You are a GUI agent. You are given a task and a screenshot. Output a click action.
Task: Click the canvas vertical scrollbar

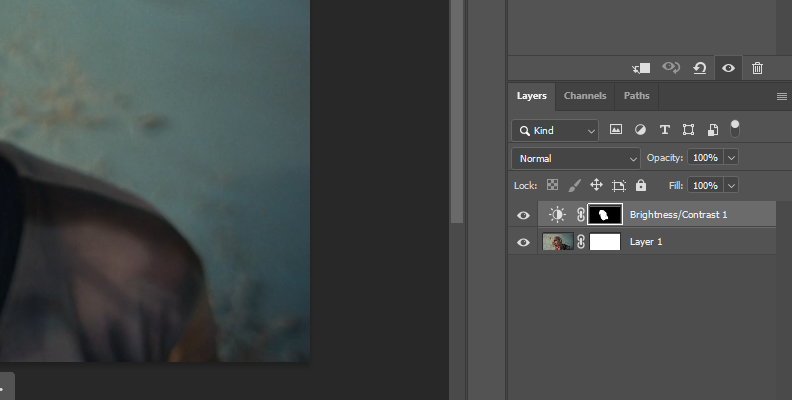(457, 111)
